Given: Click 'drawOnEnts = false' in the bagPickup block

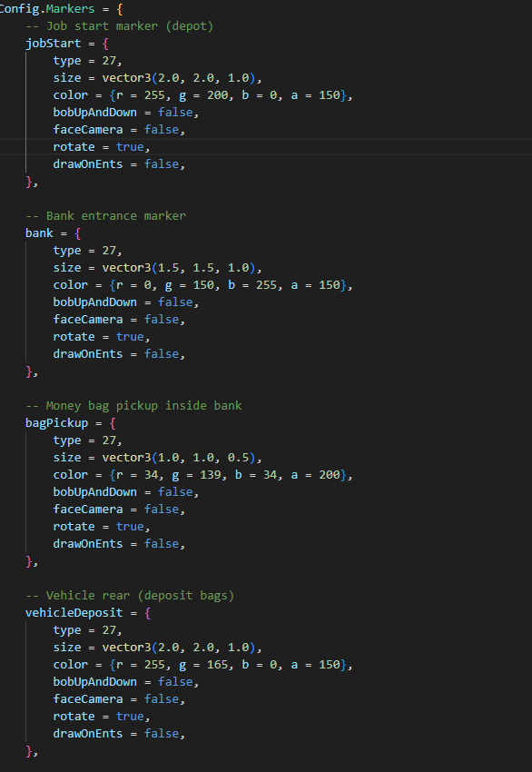Looking at the screenshot, I should point(119,543).
